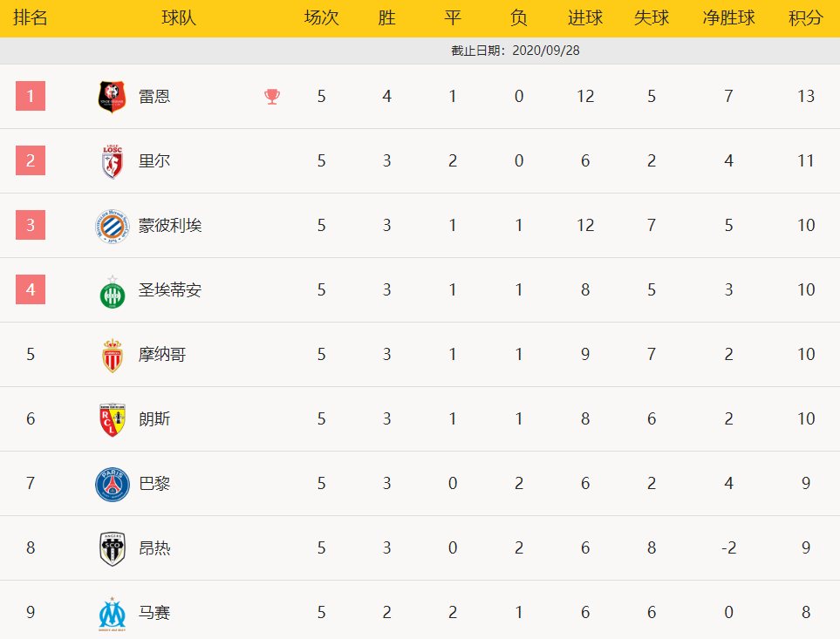Open the Paris Saint-Germain logo
Screen dimensions: 840x639
113,484
